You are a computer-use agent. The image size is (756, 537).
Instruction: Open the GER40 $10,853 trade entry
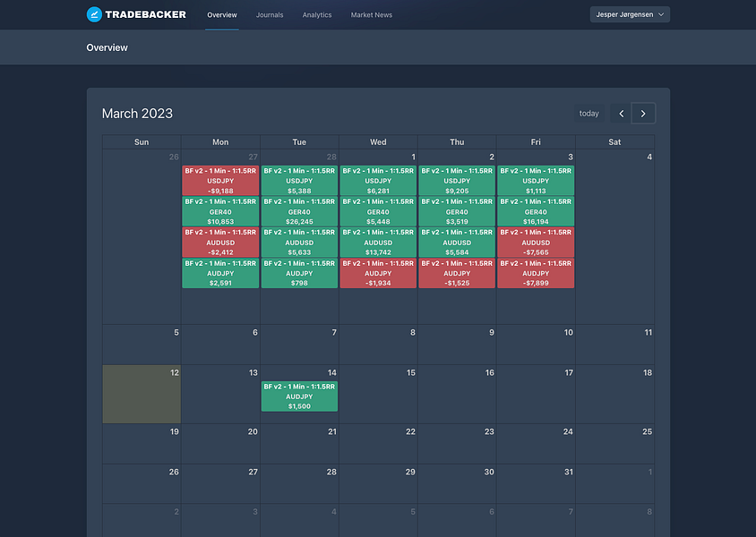tap(220, 211)
